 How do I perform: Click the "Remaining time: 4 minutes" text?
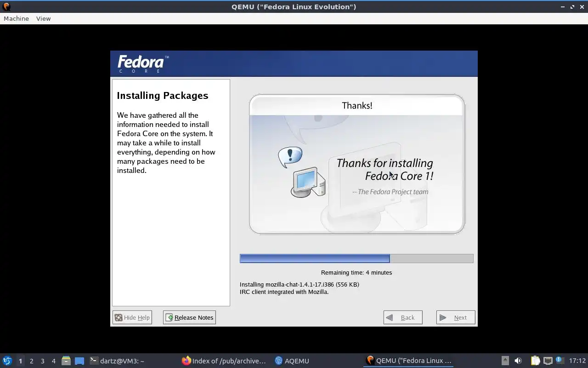point(356,272)
